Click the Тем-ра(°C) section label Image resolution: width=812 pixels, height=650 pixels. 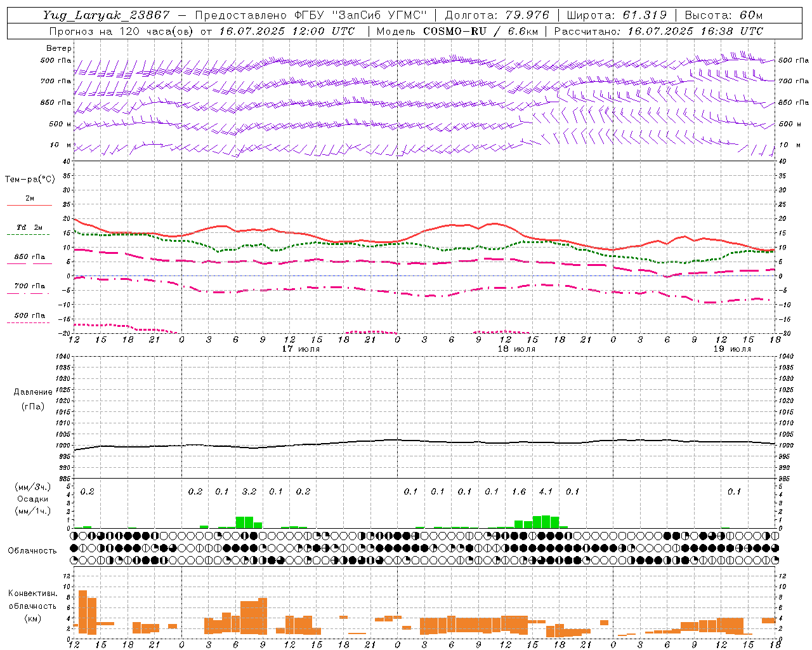pos(30,180)
